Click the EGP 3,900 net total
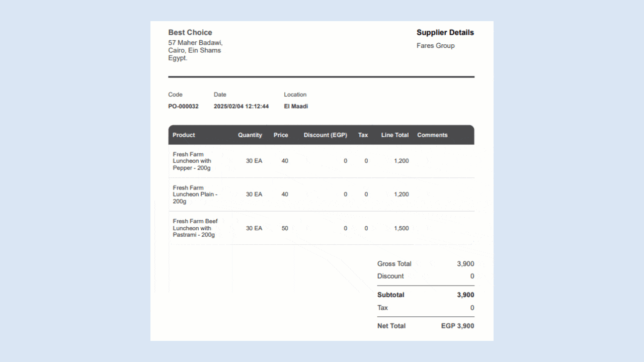 [x=458, y=326]
